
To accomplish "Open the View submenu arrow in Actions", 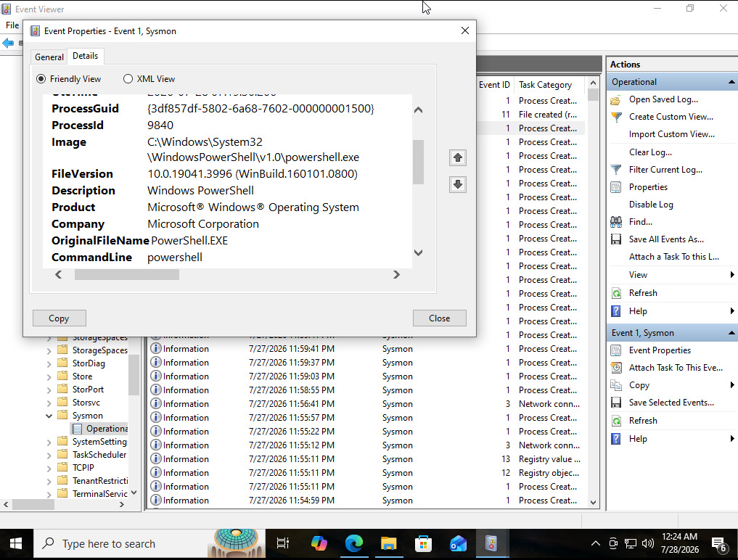I will pyautogui.click(x=732, y=275).
